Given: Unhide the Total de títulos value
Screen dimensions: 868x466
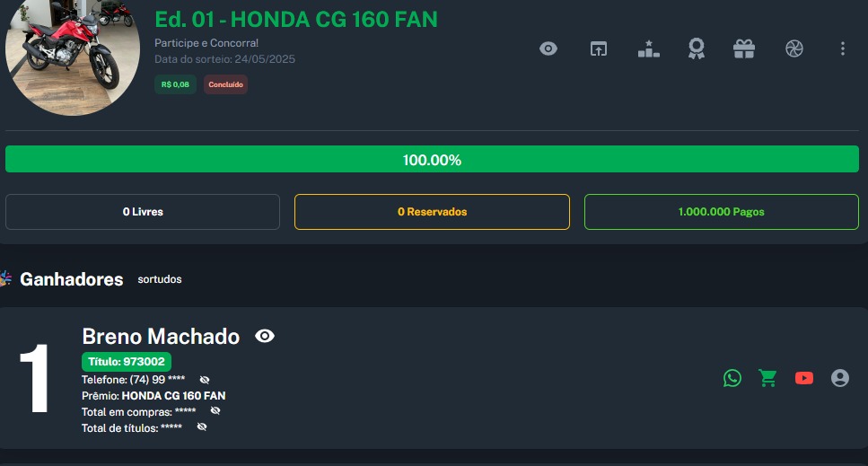Looking at the screenshot, I should tap(202, 426).
